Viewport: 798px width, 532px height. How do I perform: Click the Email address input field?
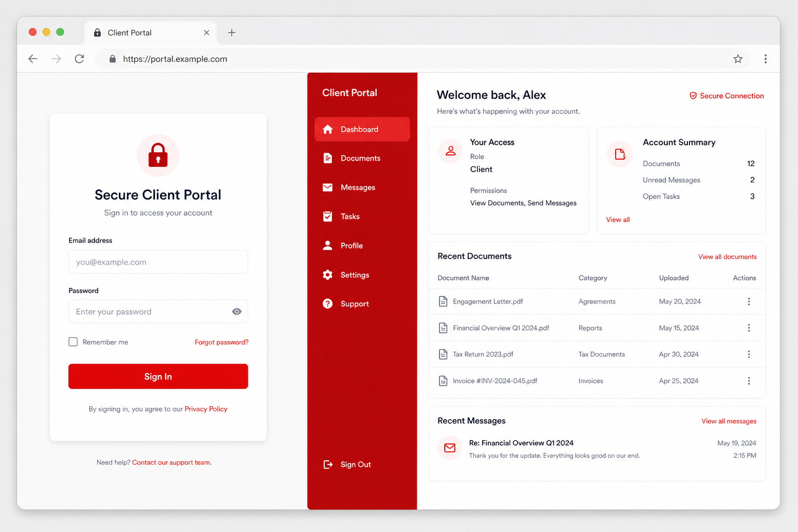(x=158, y=262)
